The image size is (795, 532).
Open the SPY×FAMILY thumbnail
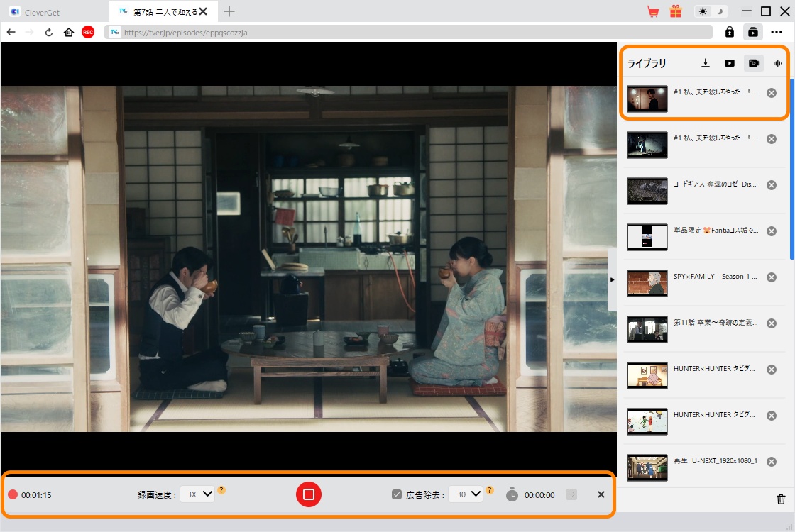coord(647,283)
